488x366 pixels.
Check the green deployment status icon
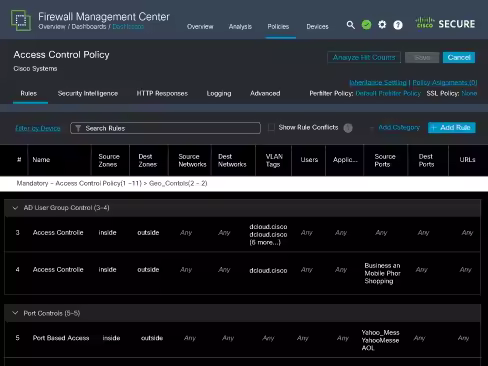[366, 25]
